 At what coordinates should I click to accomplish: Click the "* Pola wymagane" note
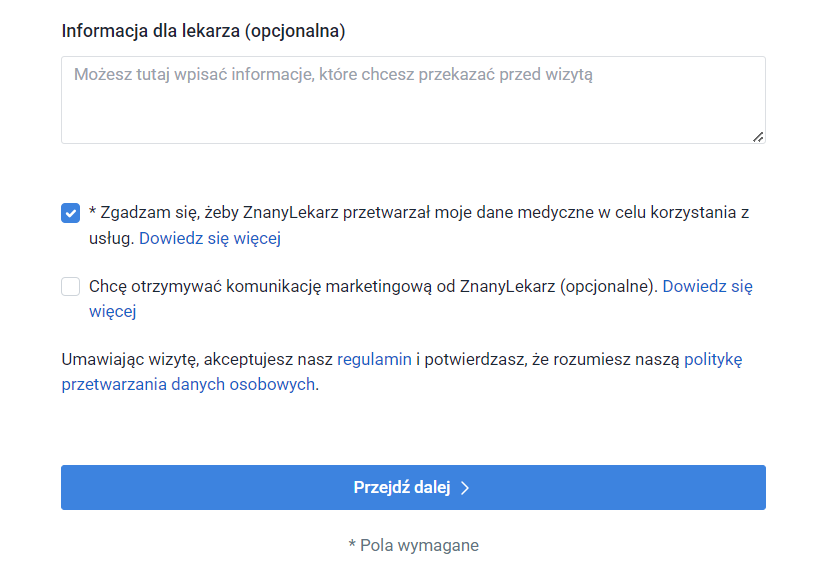tap(413, 545)
